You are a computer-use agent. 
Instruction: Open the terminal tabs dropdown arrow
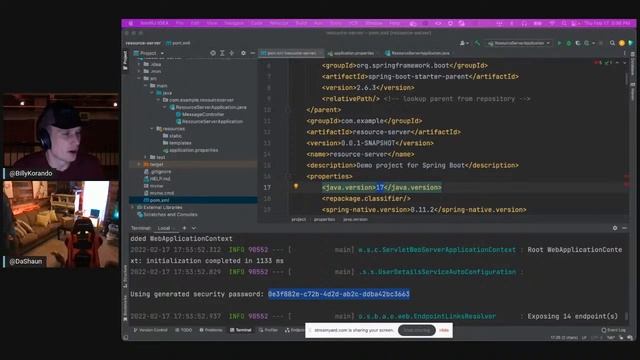[194, 228]
